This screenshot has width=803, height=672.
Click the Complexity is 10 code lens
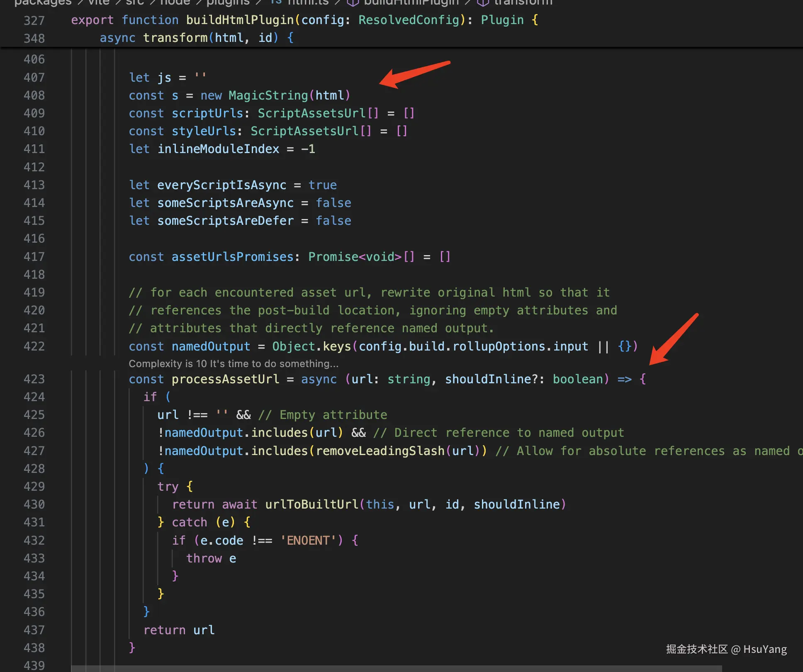point(234,364)
